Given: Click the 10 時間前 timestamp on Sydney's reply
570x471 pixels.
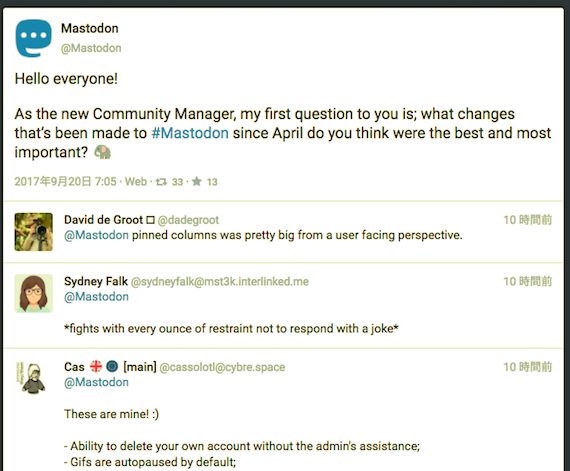Looking at the screenshot, I should tap(528, 281).
